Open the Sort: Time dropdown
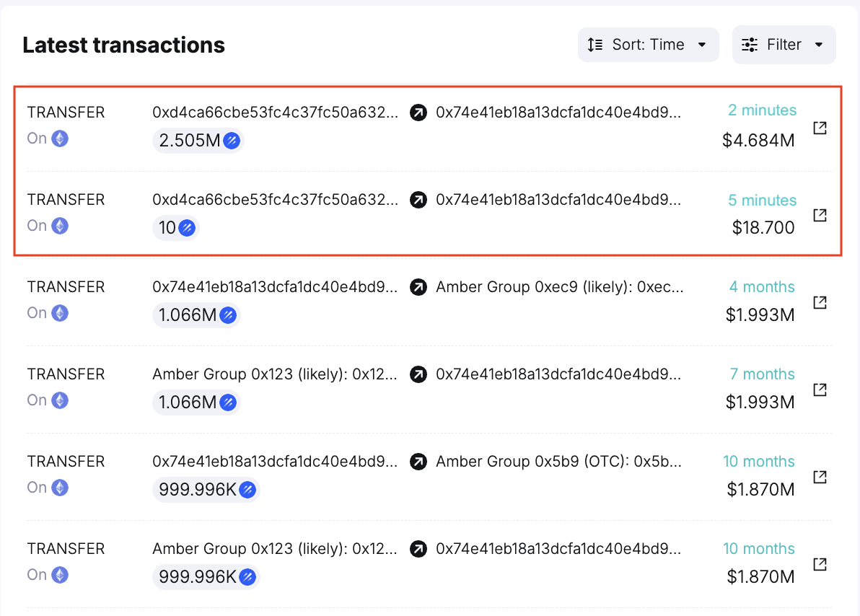Image resolution: width=860 pixels, height=616 pixels. 647,44
